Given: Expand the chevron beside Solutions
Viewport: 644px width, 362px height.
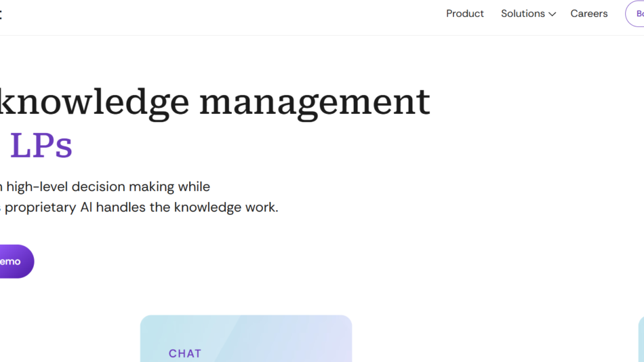Looking at the screenshot, I should point(552,14).
